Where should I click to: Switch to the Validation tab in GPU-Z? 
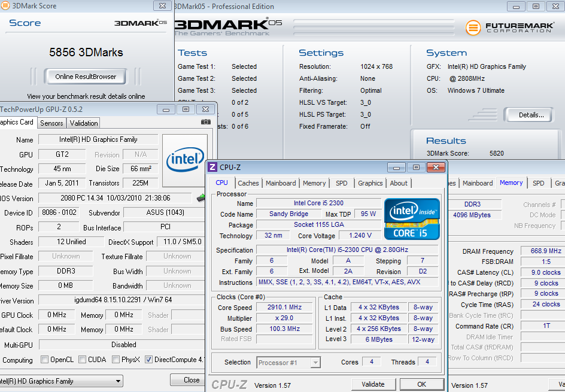(x=84, y=123)
